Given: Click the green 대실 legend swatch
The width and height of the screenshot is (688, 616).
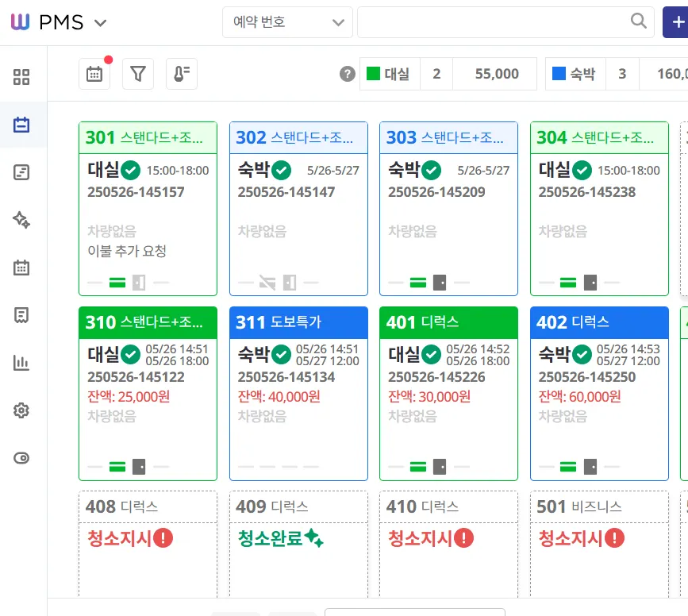Looking at the screenshot, I should point(373,73).
